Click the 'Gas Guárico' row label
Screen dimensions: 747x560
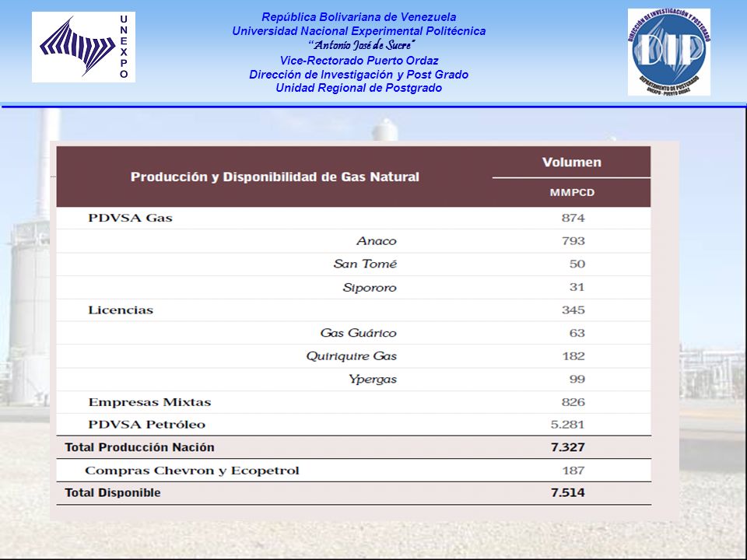[358, 333]
